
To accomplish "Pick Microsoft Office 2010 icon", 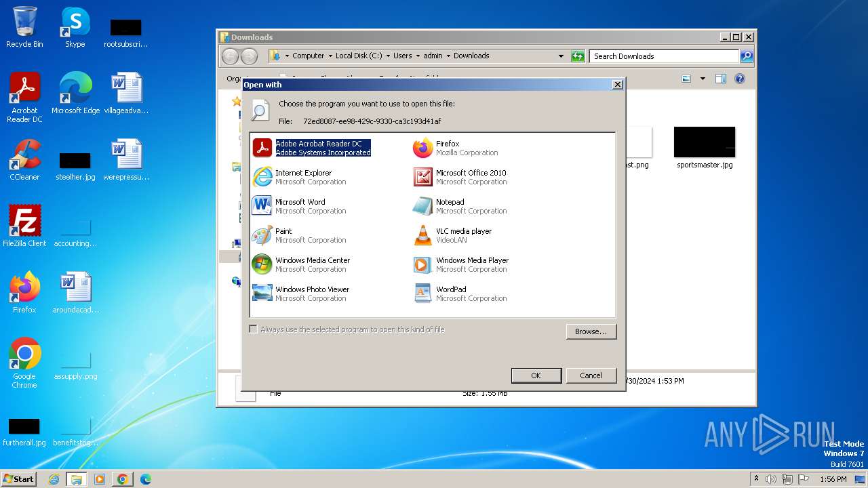I will (x=422, y=177).
